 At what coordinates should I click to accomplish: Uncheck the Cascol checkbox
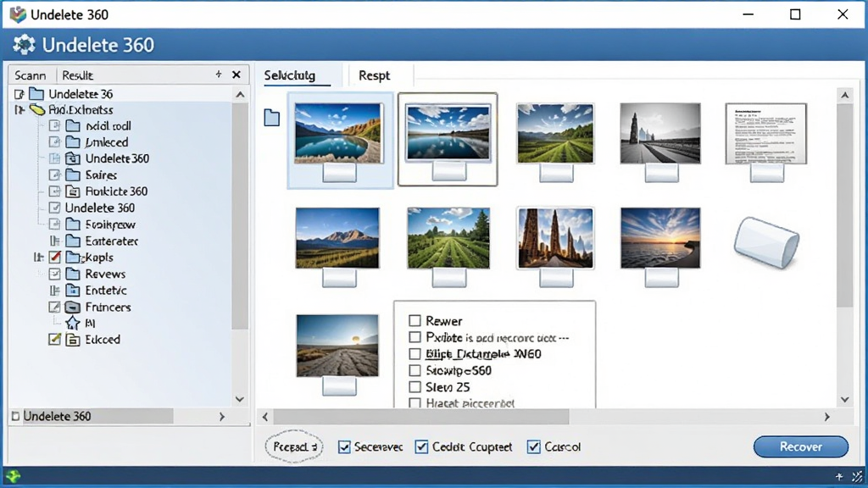coord(534,446)
